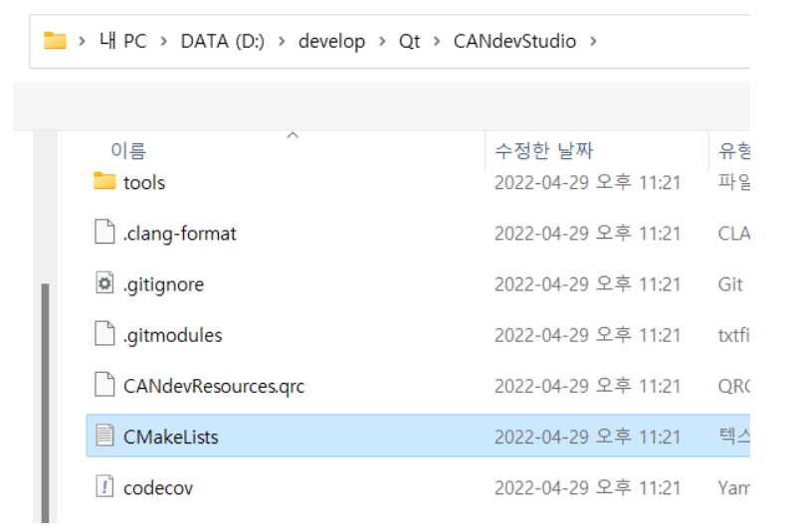Click the tools folder icon
Viewport: 791px width, 532px height.
click(104, 182)
